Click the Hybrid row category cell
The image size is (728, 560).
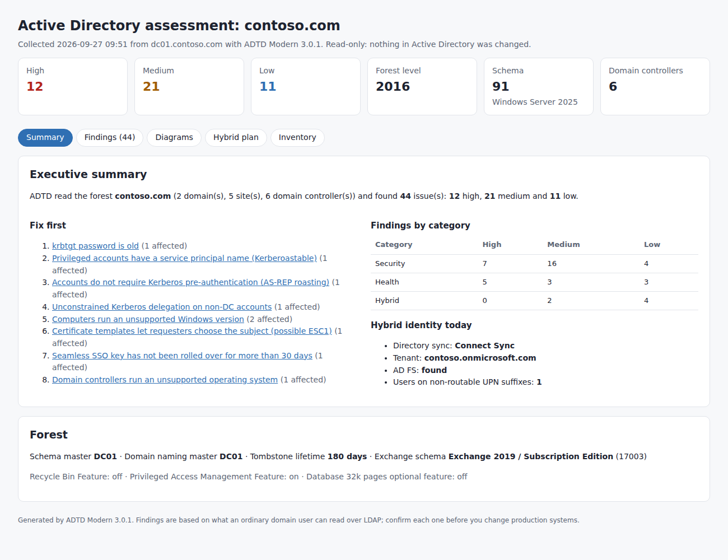424,301
